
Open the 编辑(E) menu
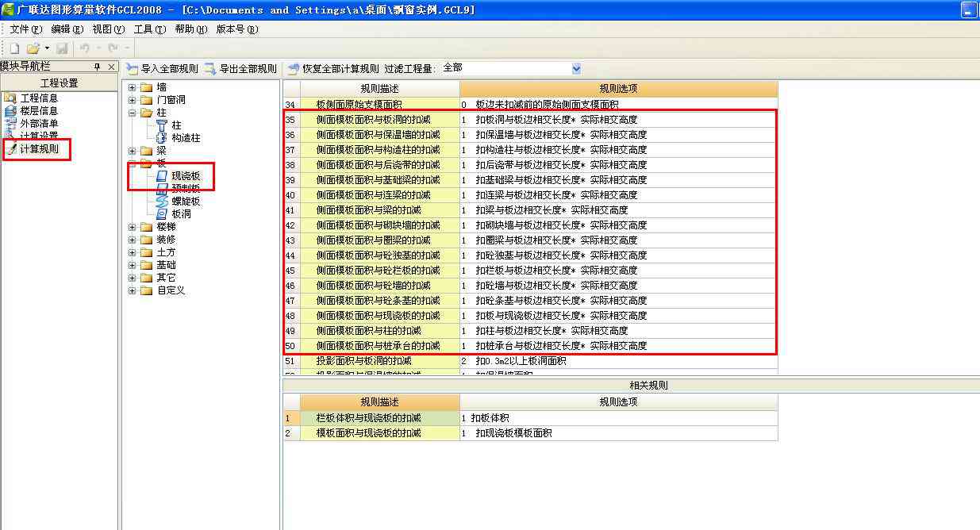click(67, 29)
